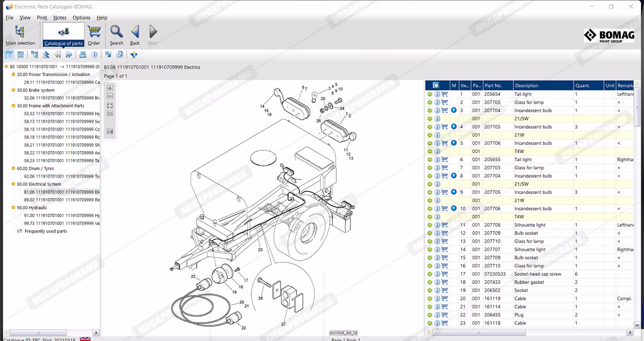
Task: Go Back using the Back button
Action: point(135,34)
